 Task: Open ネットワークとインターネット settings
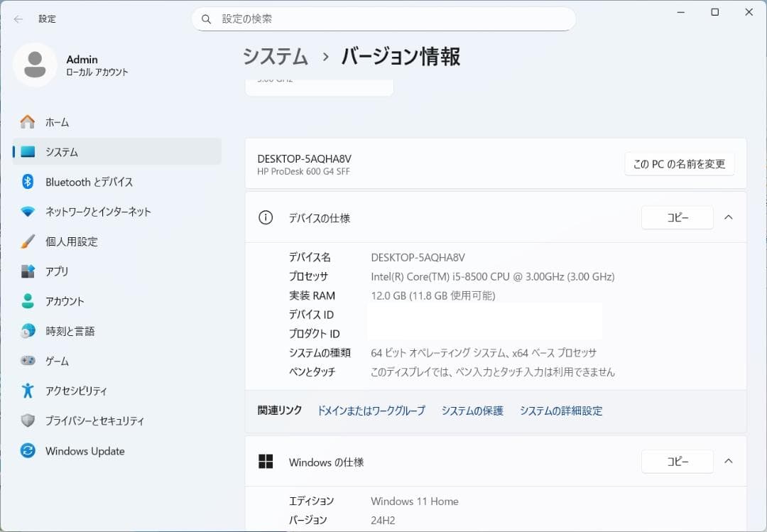pyautogui.click(x=99, y=212)
